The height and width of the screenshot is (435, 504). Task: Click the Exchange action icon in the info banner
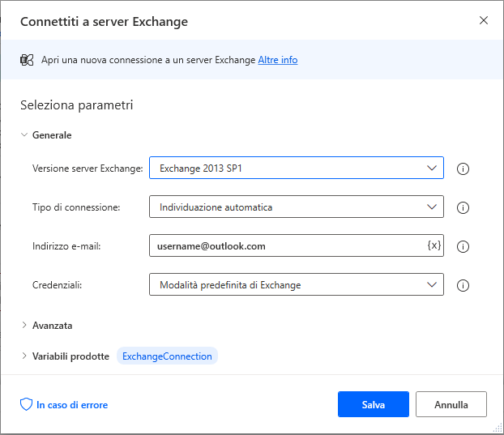[27, 60]
